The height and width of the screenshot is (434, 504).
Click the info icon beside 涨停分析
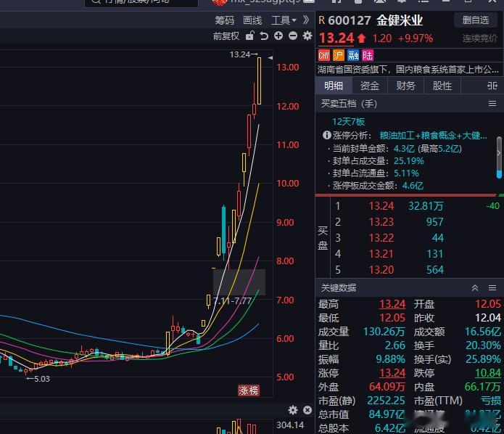pyautogui.click(x=326, y=135)
